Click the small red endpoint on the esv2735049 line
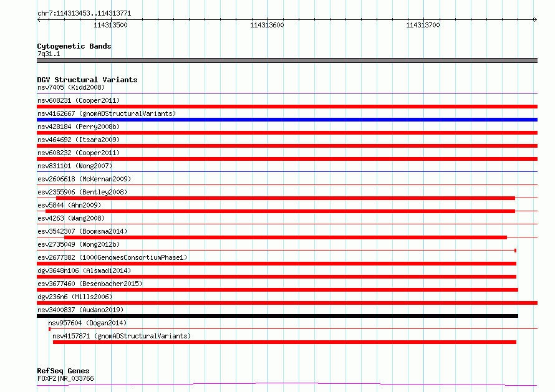The image size is (555, 392). (515, 251)
